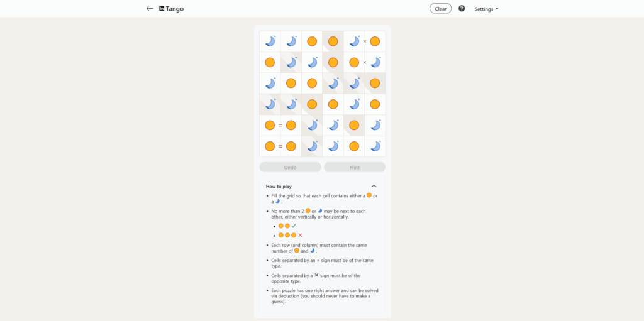Click the shaded moon cell in row four, column one

pyautogui.click(x=270, y=104)
